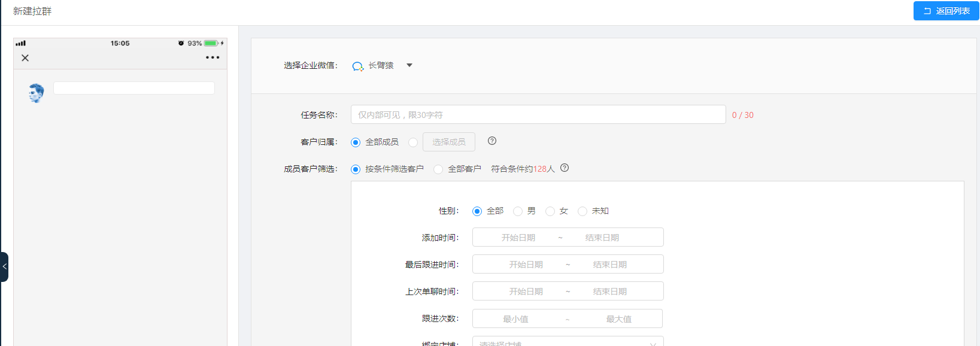Set 添加时间 start date field
The width and height of the screenshot is (980, 346).
(518, 238)
